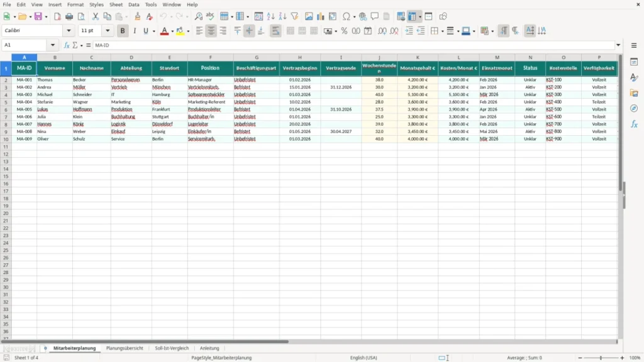This screenshot has height=362, width=644.
Task: Open Find and Replace
Action: coord(198,16)
